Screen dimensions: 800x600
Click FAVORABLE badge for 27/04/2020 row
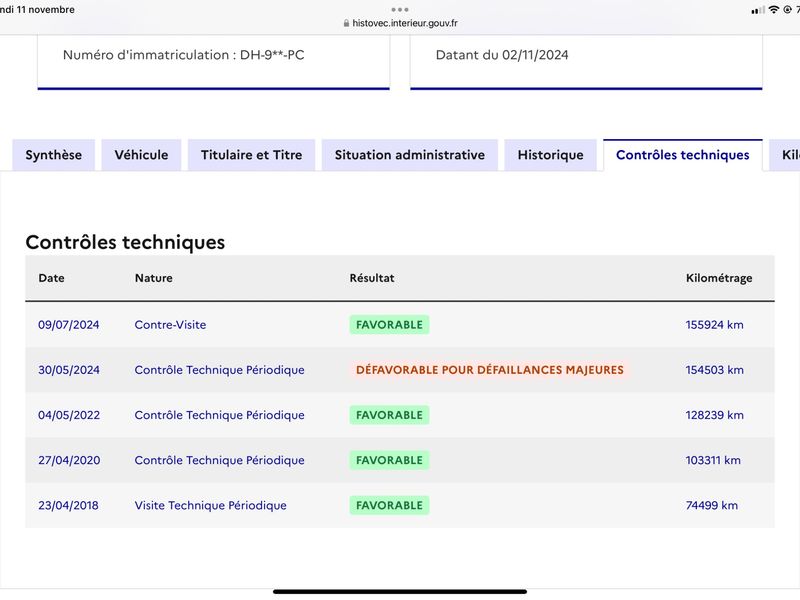[x=389, y=460]
